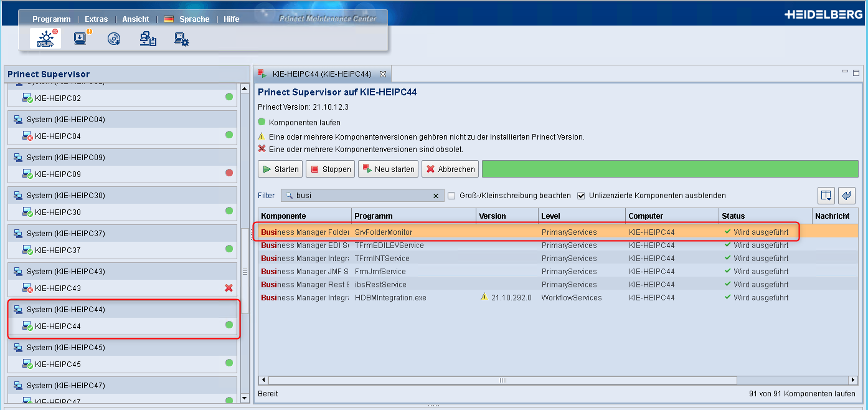Select the System (KIE-HEIPC43) group
This screenshot has height=410, width=868.
pos(122,272)
